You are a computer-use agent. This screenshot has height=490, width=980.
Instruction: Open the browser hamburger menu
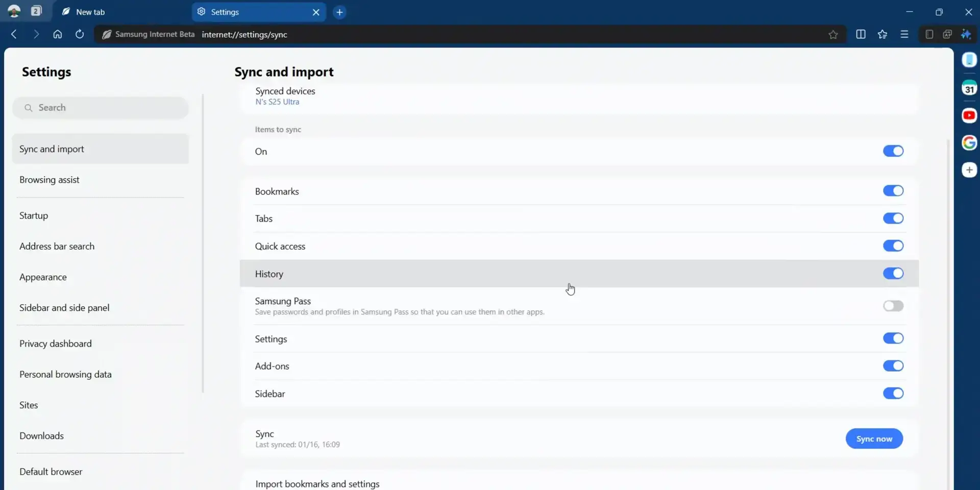click(x=904, y=34)
